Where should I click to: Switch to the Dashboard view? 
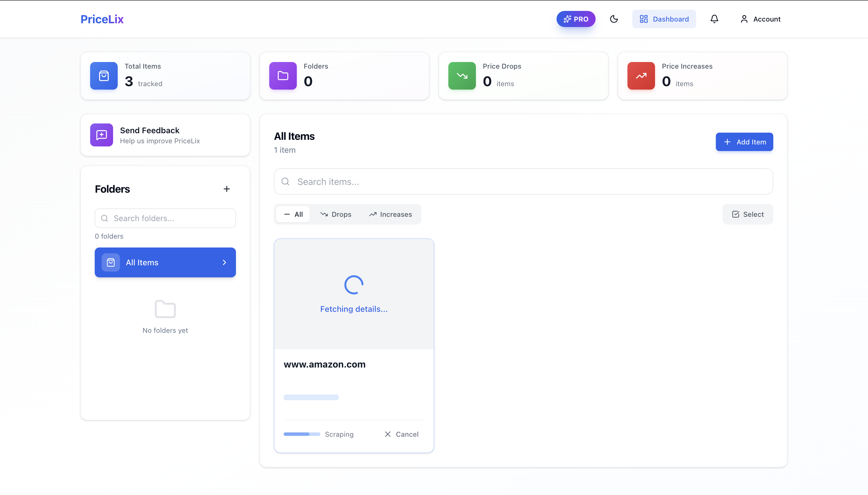pos(663,19)
